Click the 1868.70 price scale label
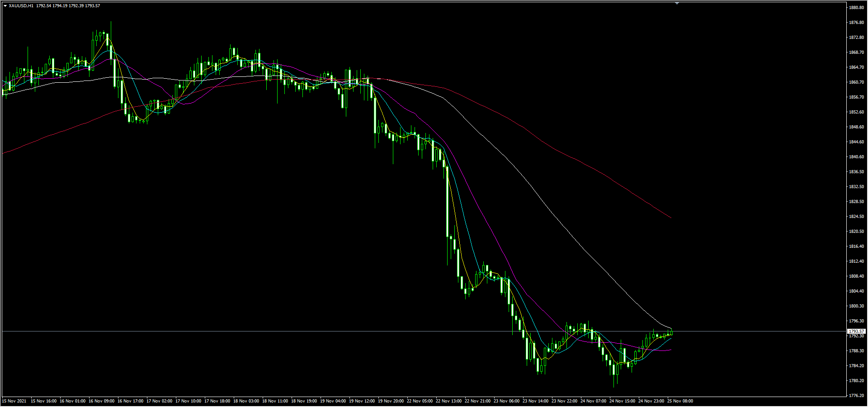 [856, 52]
